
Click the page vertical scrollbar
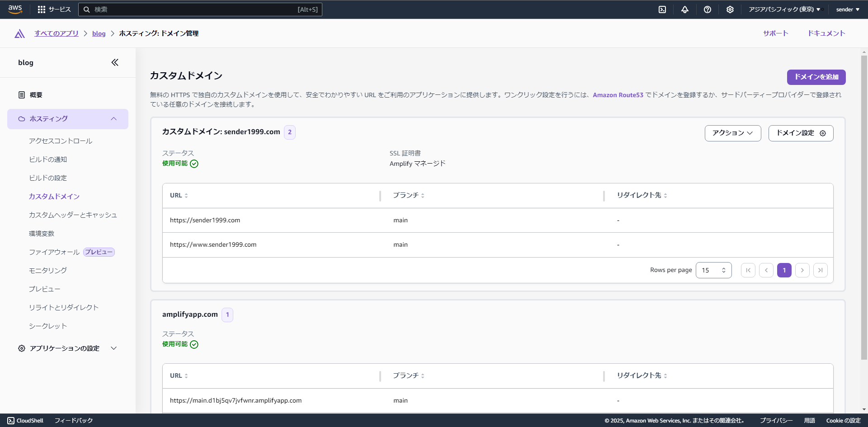pyautogui.click(x=864, y=208)
